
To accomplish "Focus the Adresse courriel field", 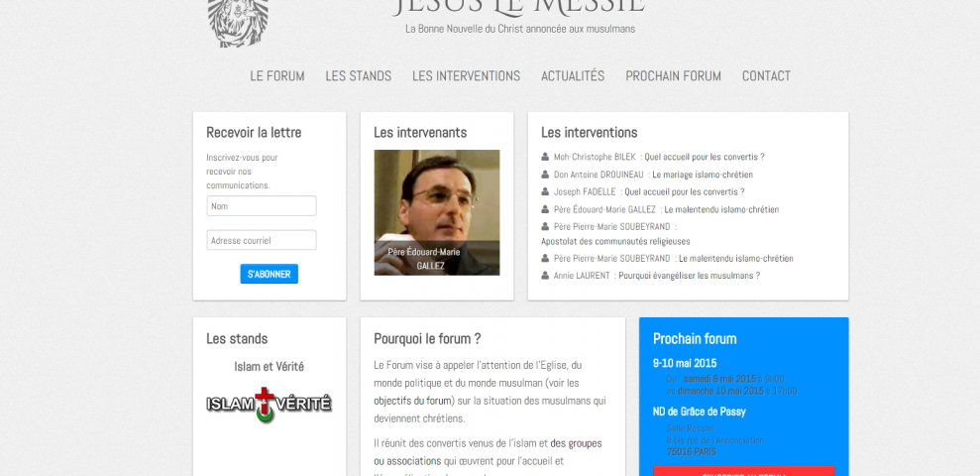I will click(262, 240).
